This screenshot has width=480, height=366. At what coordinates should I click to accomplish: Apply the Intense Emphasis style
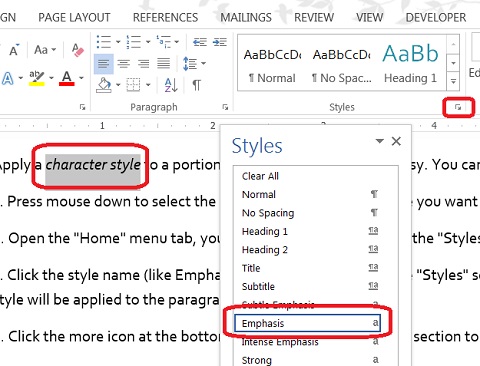[x=316, y=342]
